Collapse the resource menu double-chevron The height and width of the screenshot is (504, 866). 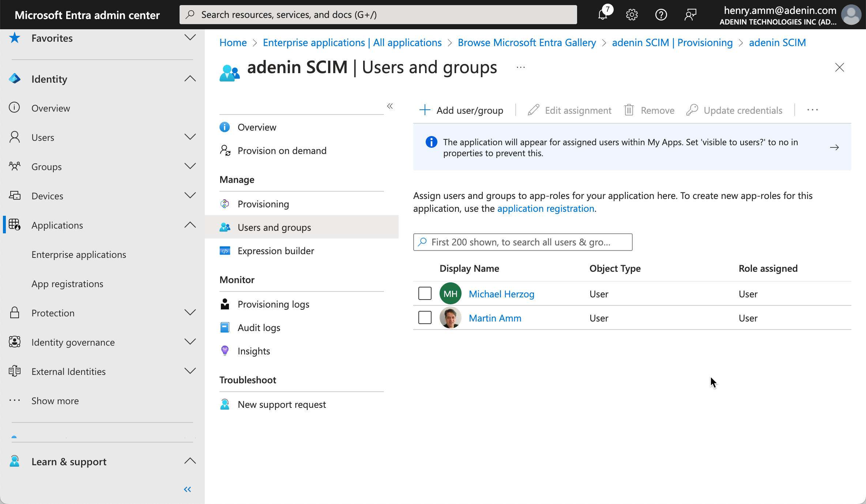(x=390, y=106)
